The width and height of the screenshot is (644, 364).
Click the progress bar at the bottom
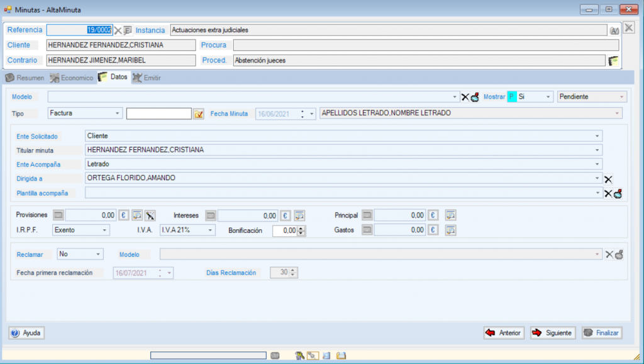click(208, 356)
